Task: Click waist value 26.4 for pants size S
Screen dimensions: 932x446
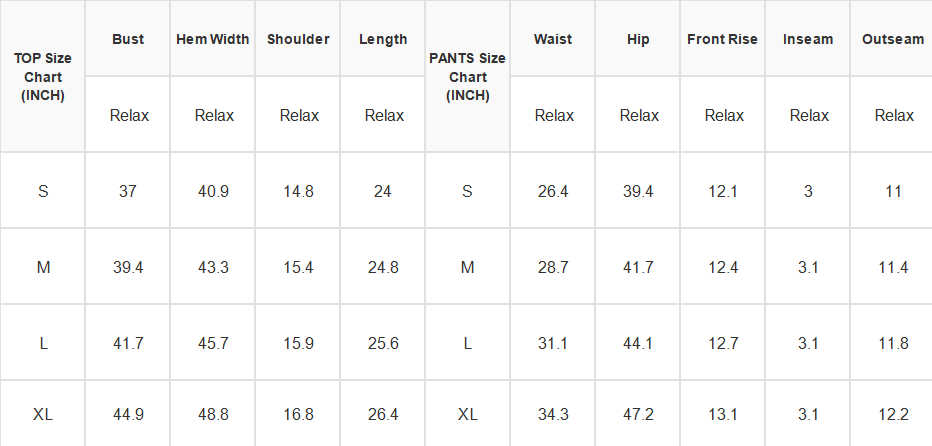Action: (x=553, y=191)
